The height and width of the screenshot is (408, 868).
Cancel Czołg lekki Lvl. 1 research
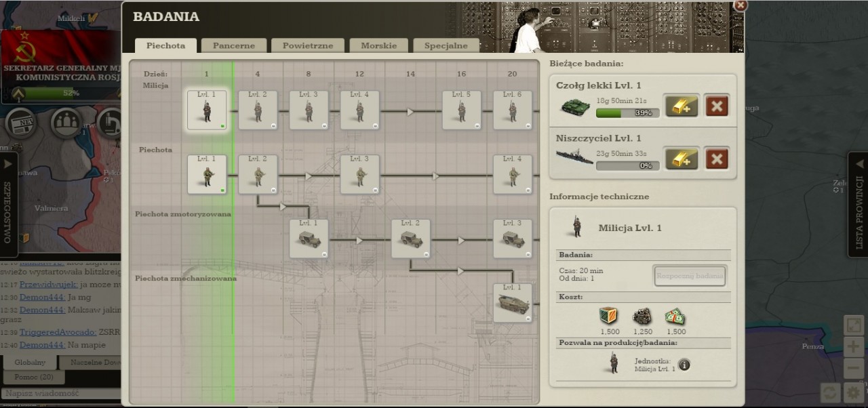click(717, 106)
